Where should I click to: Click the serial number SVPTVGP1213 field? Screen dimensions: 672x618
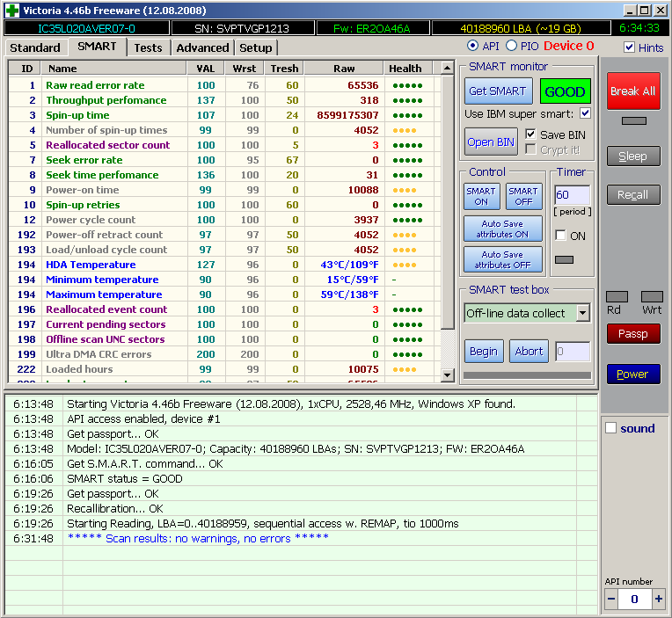[242, 28]
